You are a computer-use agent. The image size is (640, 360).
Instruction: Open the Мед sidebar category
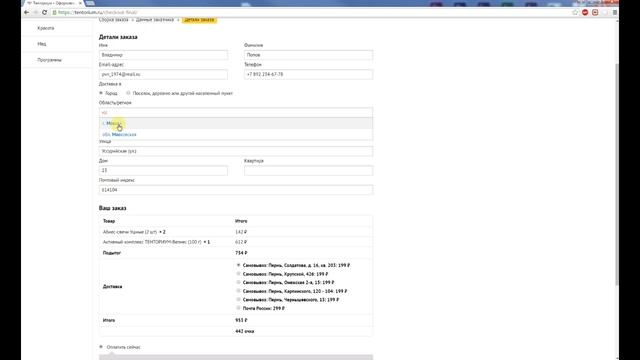pos(42,44)
